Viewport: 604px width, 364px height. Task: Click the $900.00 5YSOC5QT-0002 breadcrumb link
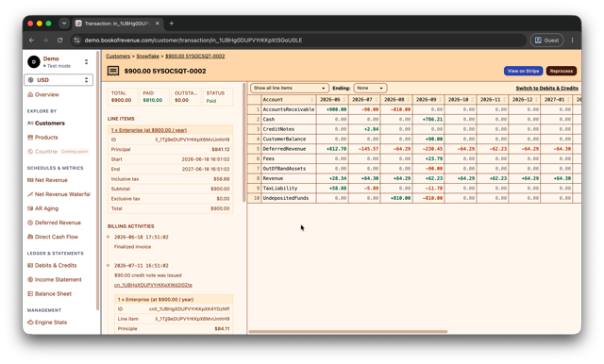click(195, 57)
